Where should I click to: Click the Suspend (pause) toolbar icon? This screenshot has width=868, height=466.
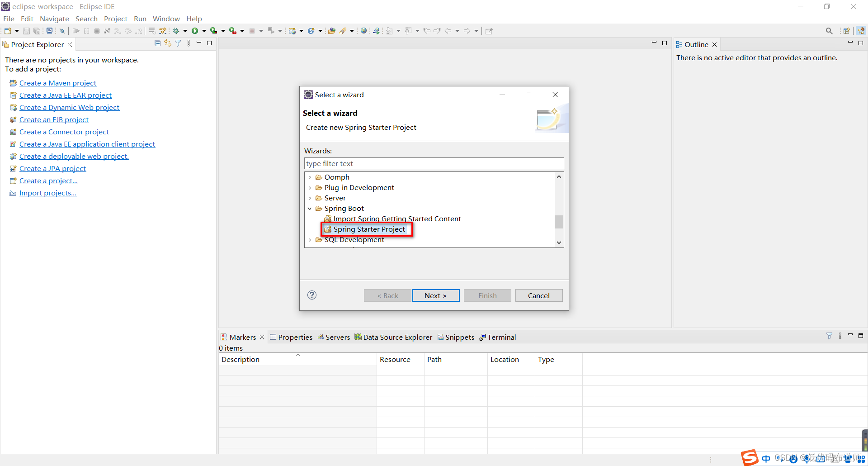tap(86, 31)
